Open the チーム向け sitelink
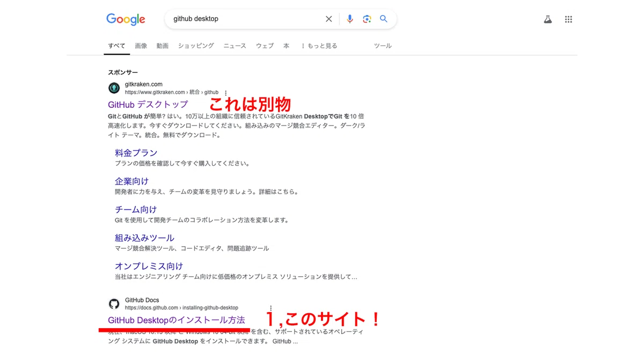The height and width of the screenshot is (362, 644). click(x=136, y=210)
